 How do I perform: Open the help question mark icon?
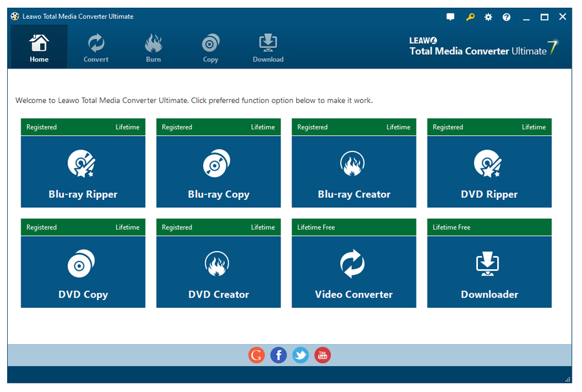(506, 17)
